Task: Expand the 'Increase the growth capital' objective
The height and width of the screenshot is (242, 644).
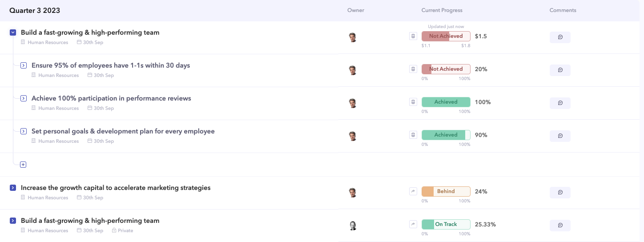Action: [13, 188]
